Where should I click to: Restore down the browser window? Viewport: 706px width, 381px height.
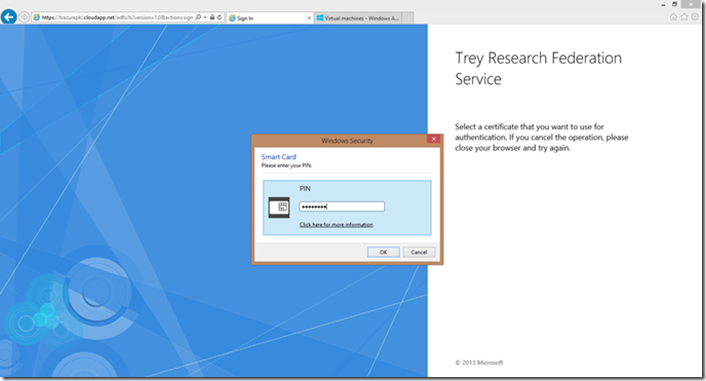pyautogui.click(x=674, y=4)
